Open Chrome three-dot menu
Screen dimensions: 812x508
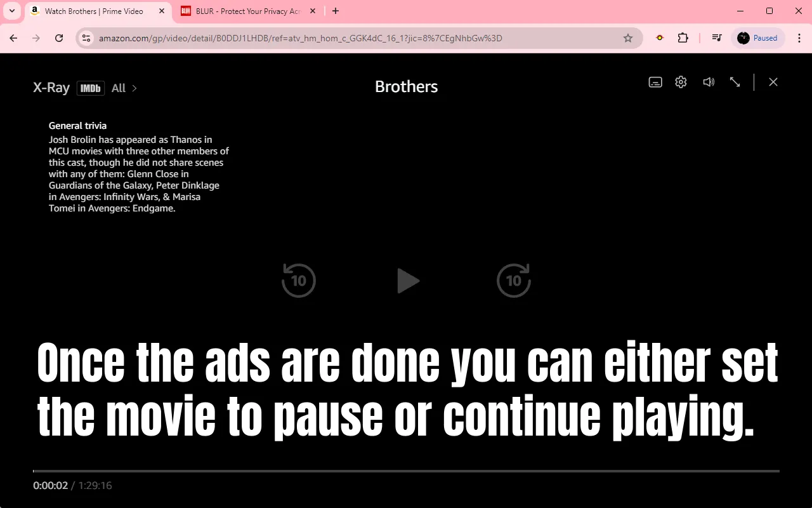coord(799,38)
